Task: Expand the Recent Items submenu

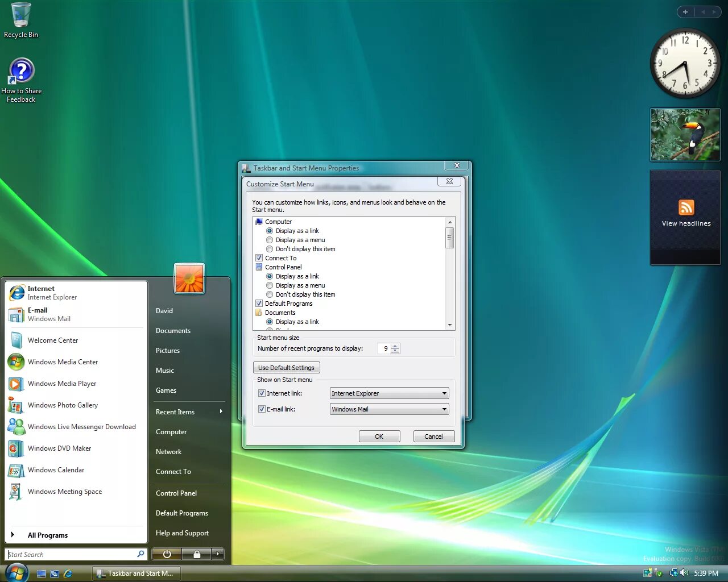Action: 189,412
